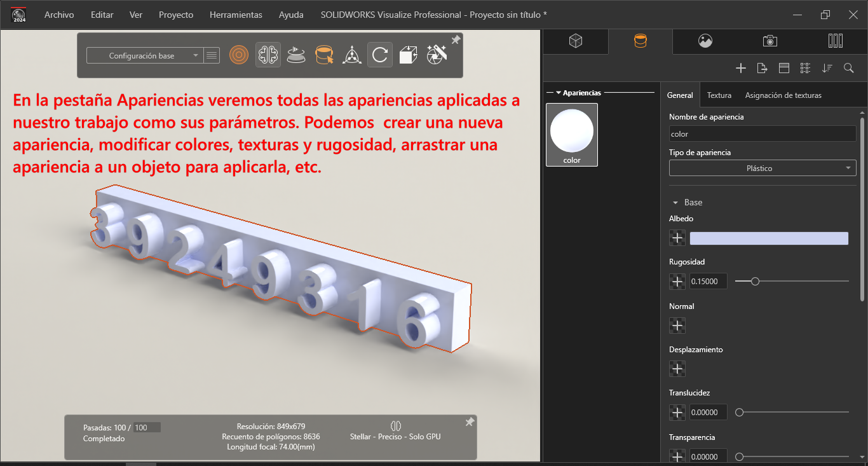Open the Models tab cube icon
The height and width of the screenshot is (466, 868).
pos(576,41)
